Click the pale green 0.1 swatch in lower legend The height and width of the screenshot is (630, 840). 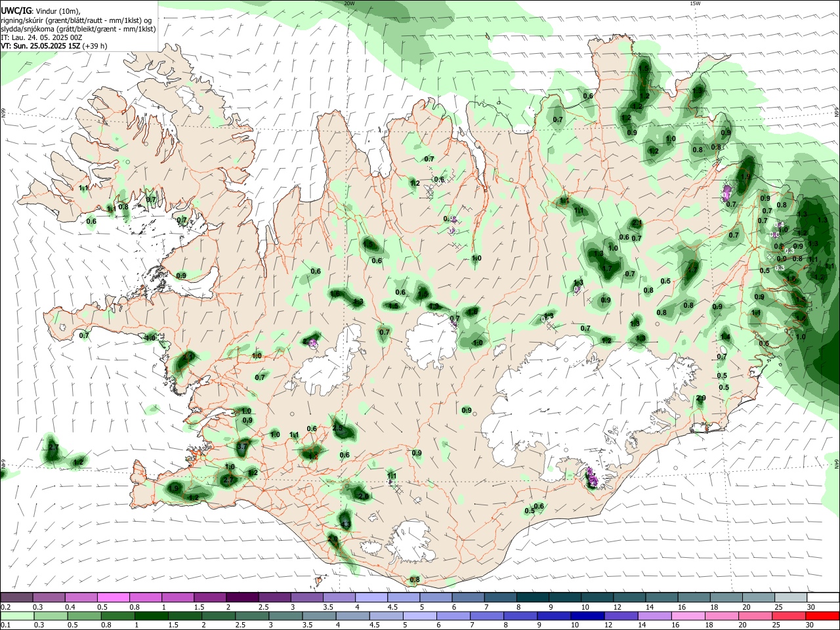pos(16,616)
